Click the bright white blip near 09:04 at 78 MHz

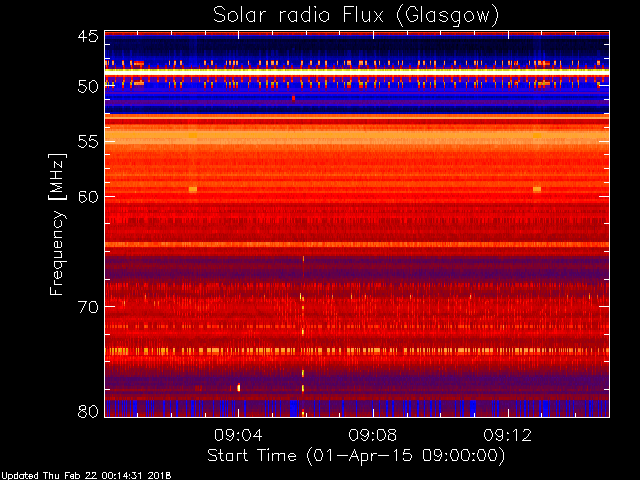click(x=239, y=388)
